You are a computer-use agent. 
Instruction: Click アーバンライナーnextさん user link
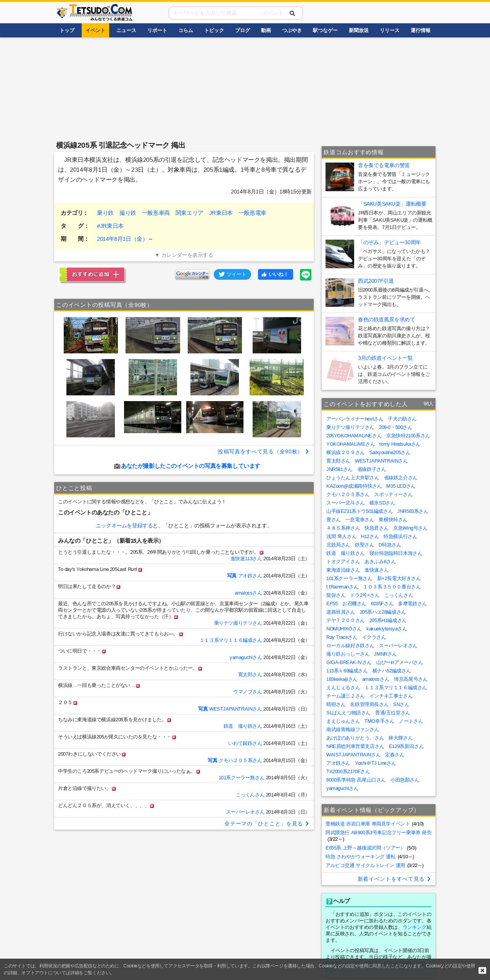pos(355,419)
